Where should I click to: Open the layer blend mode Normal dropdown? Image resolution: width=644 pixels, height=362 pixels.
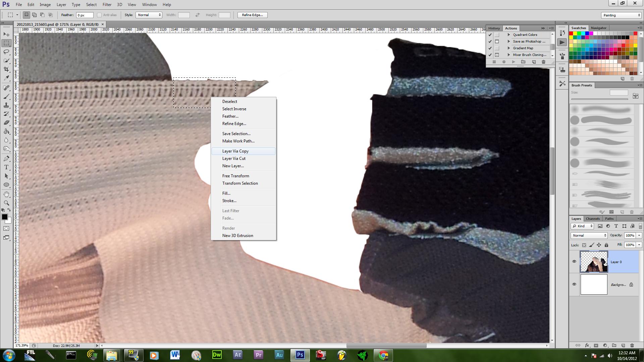(x=589, y=235)
